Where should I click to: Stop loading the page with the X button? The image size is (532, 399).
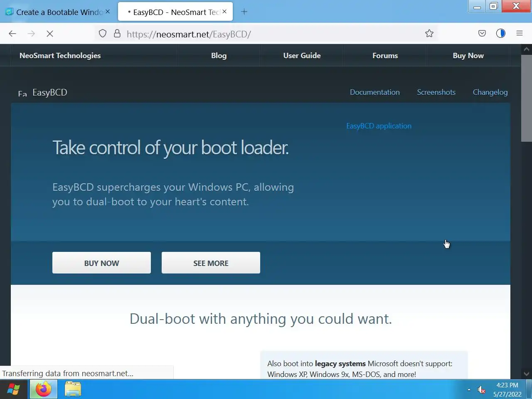coord(50,34)
